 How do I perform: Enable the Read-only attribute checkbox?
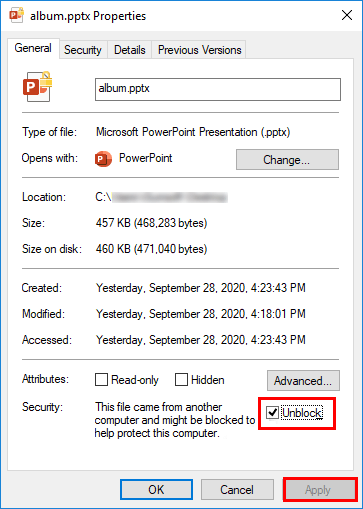point(101,379)
